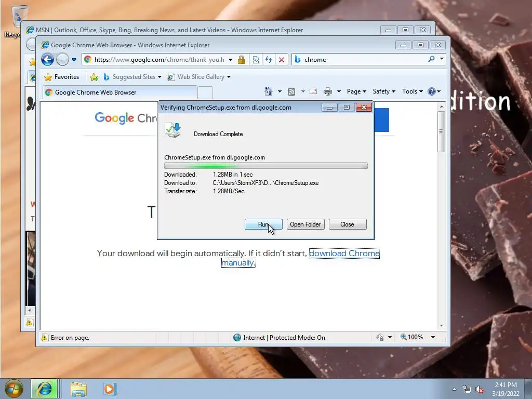Screen dimensions: 532x399
Task: Expand the Print options dropdown arrow
Action: point(339,91)
